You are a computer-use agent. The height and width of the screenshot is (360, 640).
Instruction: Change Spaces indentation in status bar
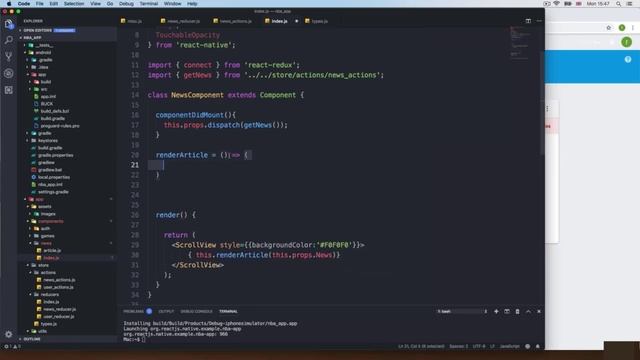point(459,346)
